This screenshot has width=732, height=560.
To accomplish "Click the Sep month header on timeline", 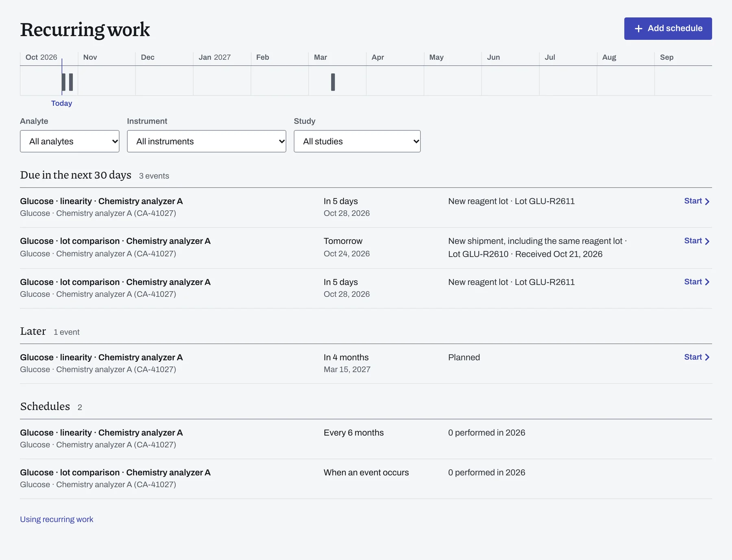I will 667,57.
